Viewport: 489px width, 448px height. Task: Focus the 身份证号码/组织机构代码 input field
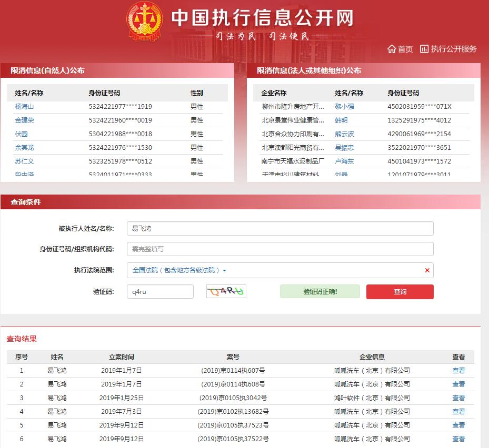click(280, 249)
